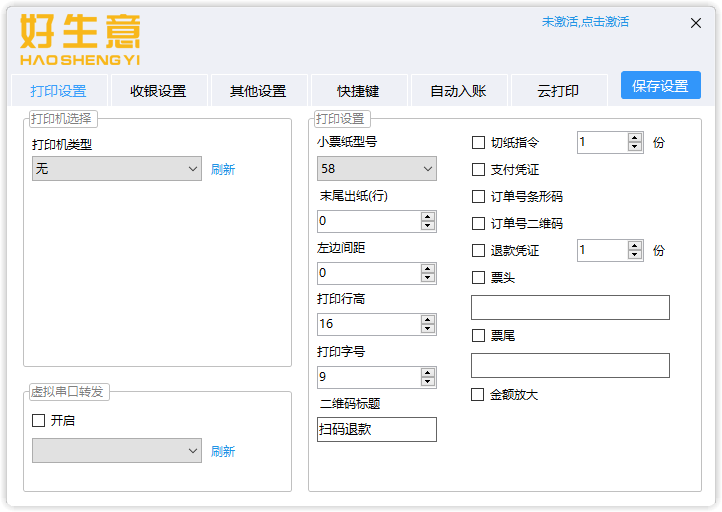Toggle 开启 virtual serial port forwarding
Screen dimensions: 722x512
click(x=39, y=421)
